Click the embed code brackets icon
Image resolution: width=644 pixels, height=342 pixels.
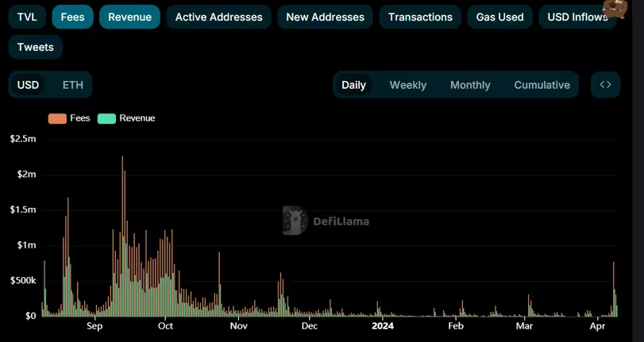point(605,85)
